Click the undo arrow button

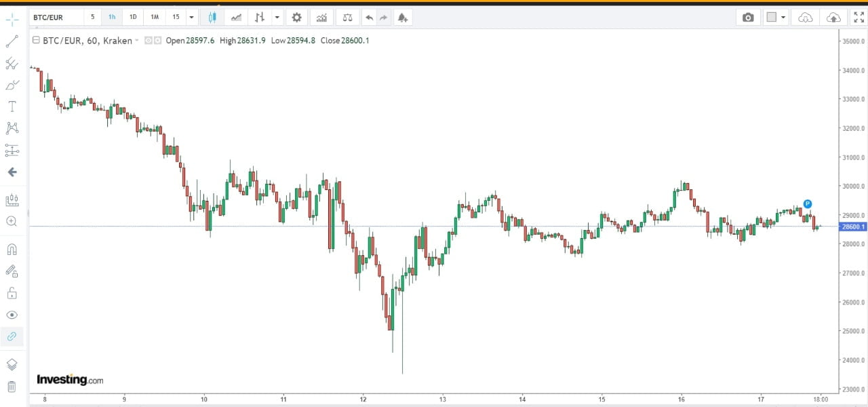pos(369,18)
